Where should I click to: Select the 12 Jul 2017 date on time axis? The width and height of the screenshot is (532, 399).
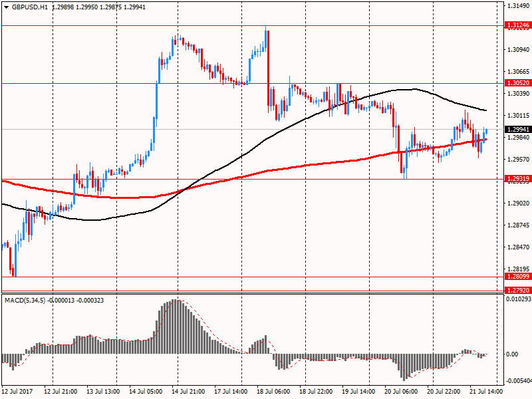(x=17, y=391)
